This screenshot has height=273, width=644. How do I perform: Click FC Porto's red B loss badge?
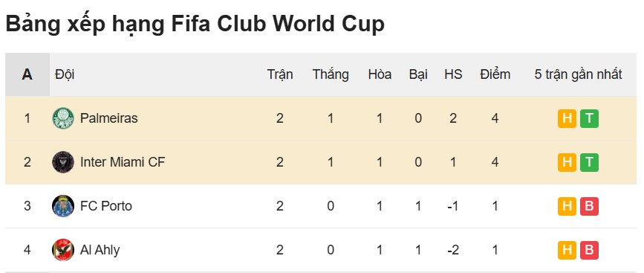(589, 206)
